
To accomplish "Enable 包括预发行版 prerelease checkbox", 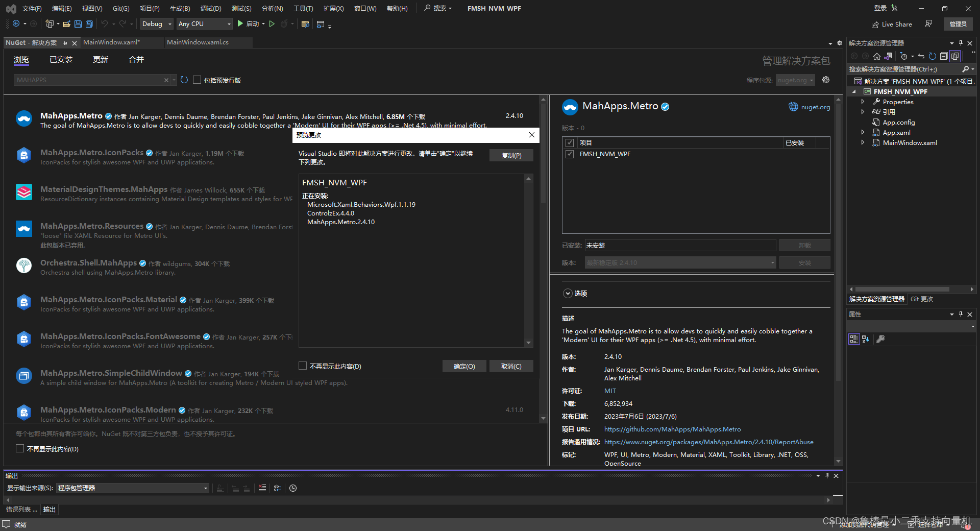I will tap(197, 80).
